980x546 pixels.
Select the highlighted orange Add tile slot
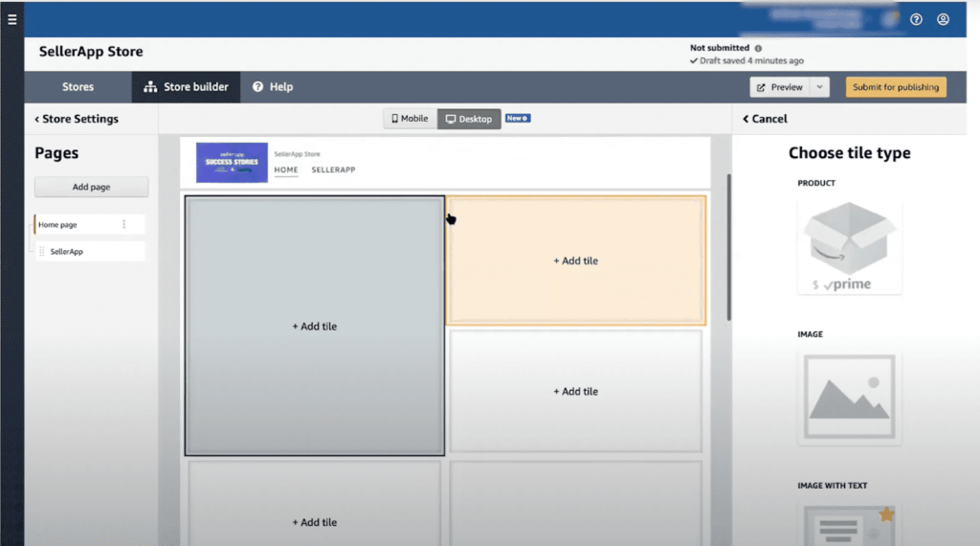click(575, 261)
